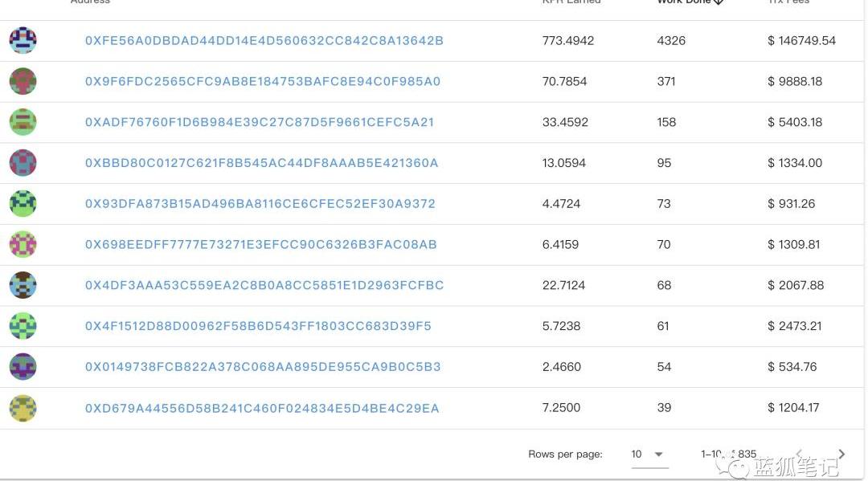The image size is (868, 481).
Task: Click avatar beside address starting 0XFE56A0DB
Action: 23,40
